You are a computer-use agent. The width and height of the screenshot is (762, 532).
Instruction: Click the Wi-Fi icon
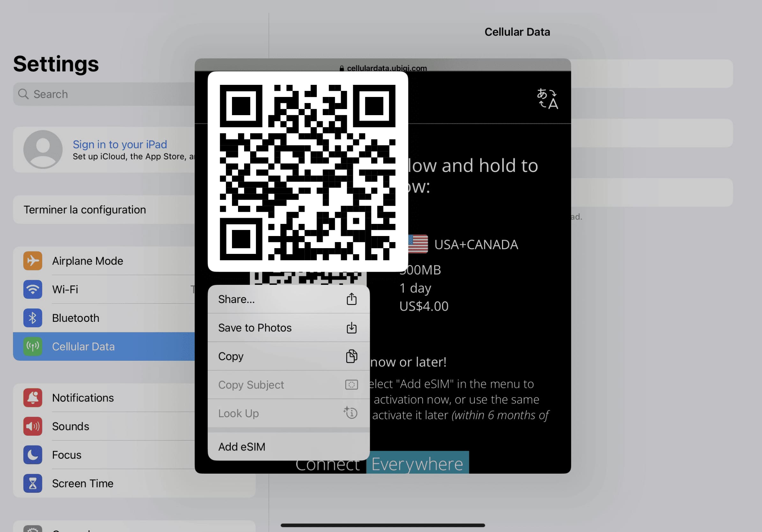click(x=33, y=289)
